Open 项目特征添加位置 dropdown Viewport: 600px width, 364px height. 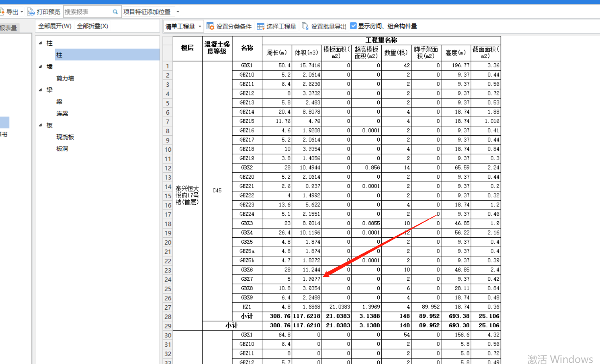click(178, 12)
